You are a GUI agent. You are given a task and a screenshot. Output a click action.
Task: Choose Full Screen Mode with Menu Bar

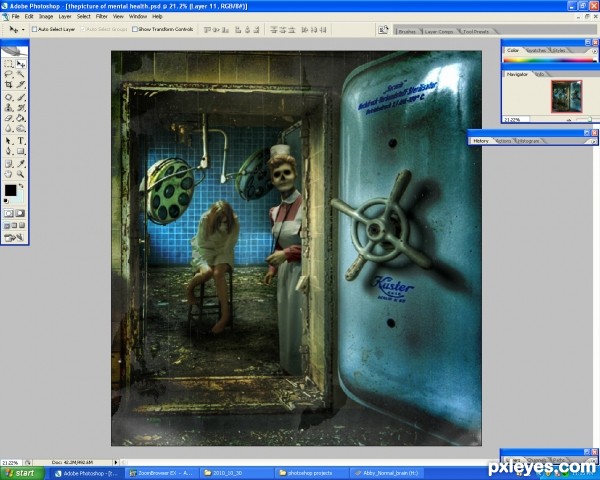coord(14,225)
